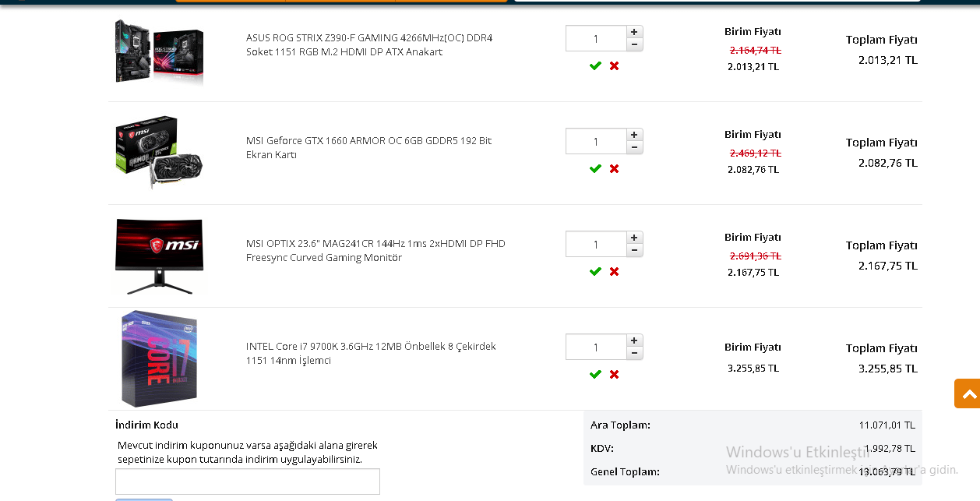Remove ASUS ROG STRIX motherboard with red X
This screenshot has height=501, width=980.
coord(614,66)
